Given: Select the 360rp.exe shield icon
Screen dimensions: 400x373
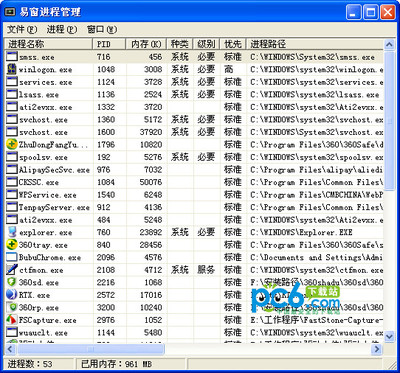Looking at the screenshot, I should tap(12, 307).
